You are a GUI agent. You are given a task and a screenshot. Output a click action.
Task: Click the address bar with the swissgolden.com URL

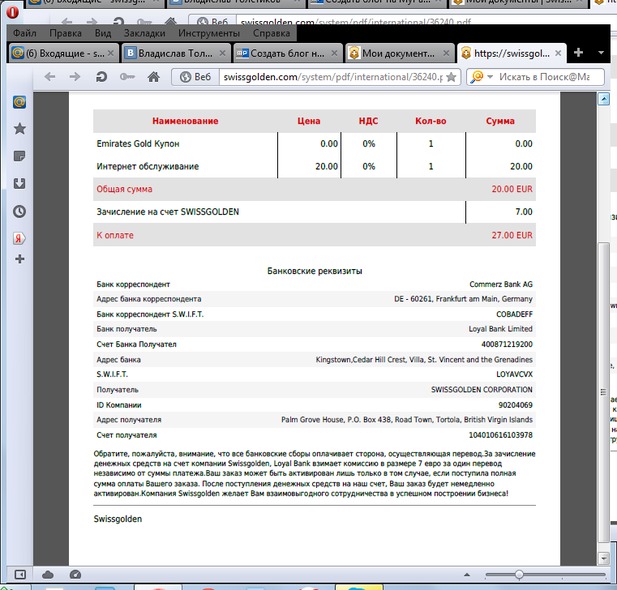tap(333, 77)
